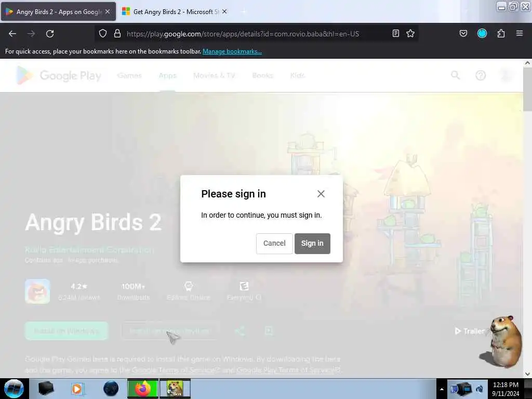The height and width of the screenshot is (399, 532).
Task: Close the Angry Birds 2 Google Play tab
Action: pos(108,11)
